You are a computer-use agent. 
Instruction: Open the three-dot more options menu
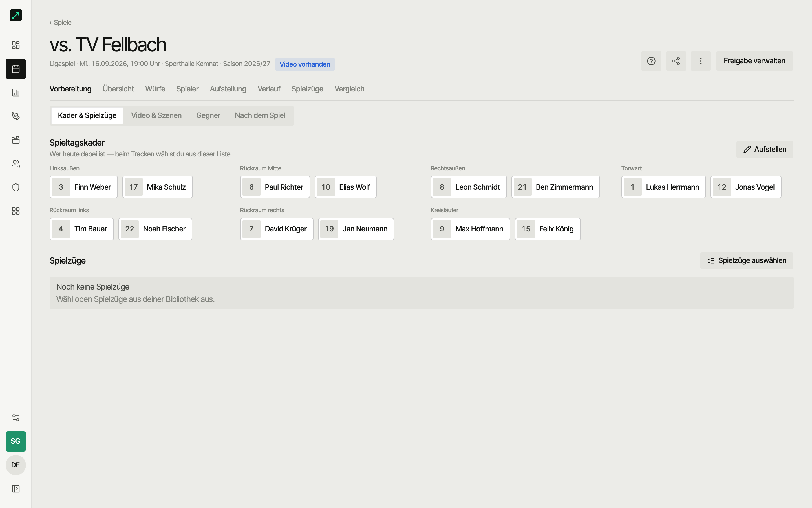(x=701, y=61)
